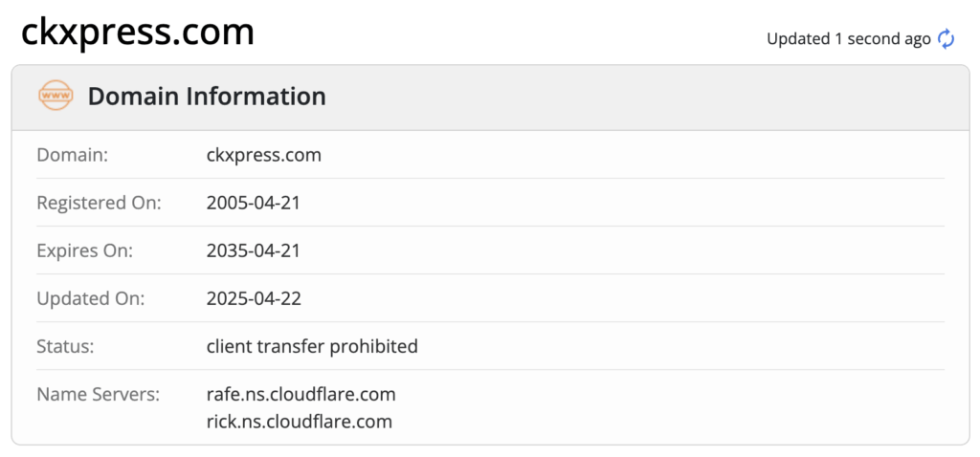Image resolution: width=980 pixels, height=457 pixels.
Task: Click the Status: label
Action: click(x=66, y=346)
